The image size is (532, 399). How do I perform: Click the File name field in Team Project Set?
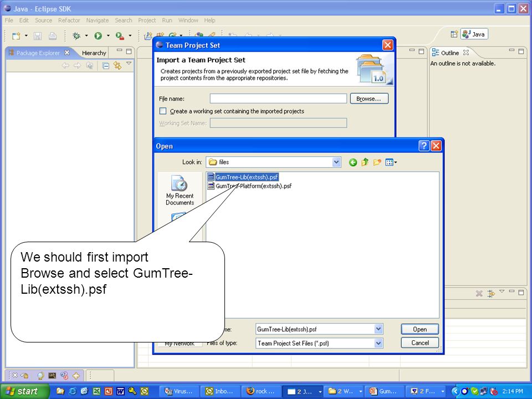click(278, 99)
